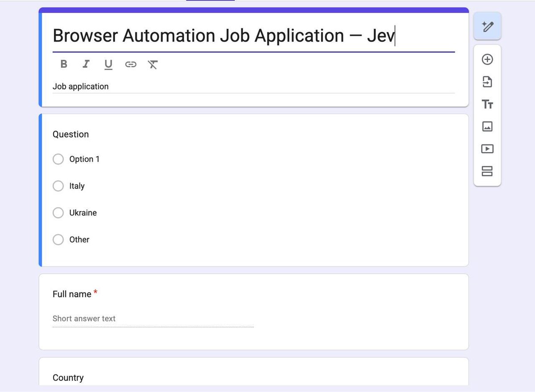
Task: Toggle bold formatting in the title toolbar
Action: point(64,64)
